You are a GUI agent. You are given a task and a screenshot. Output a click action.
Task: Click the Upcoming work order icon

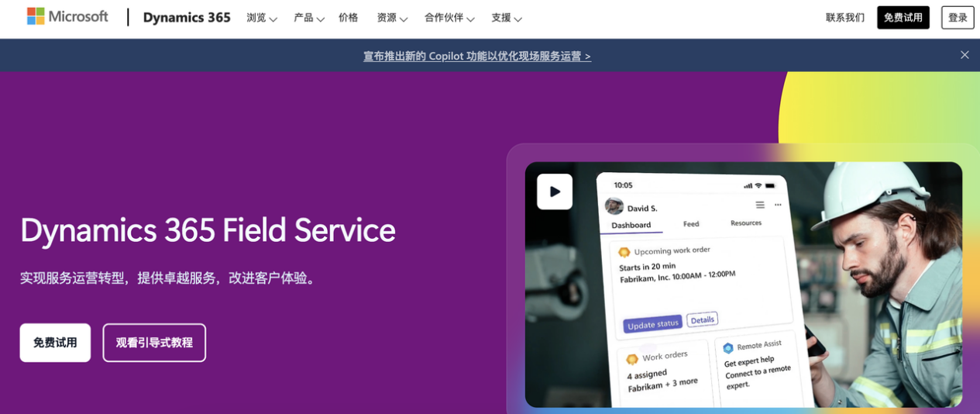tap(624, 253)
